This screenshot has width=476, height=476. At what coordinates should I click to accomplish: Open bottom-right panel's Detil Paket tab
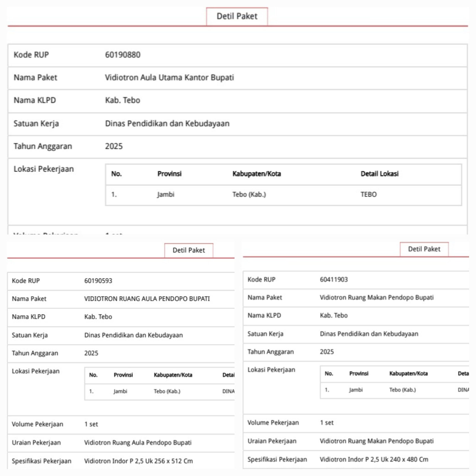pyautogui.click(x=424, y=249)
